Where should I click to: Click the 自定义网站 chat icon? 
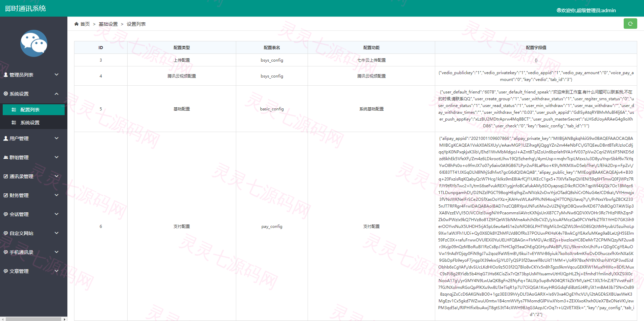(x=6, y=233)
